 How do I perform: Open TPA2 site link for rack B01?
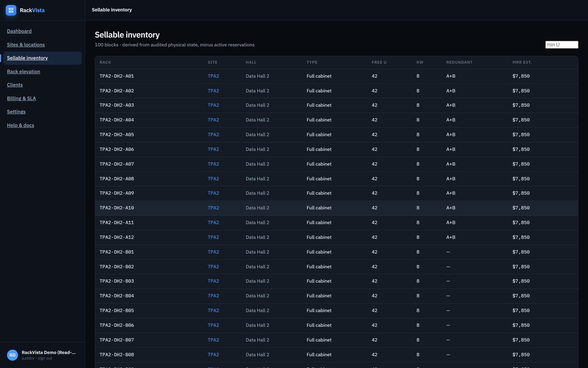click(213, 252)
